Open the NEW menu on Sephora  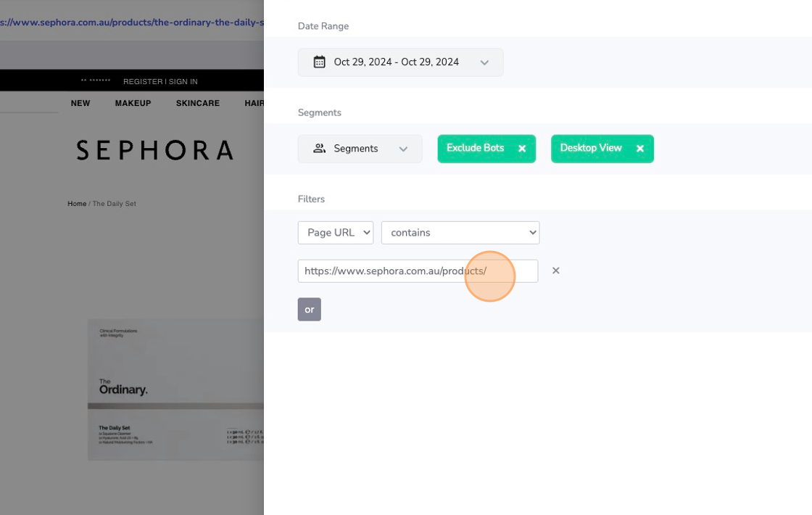(80, 103)
